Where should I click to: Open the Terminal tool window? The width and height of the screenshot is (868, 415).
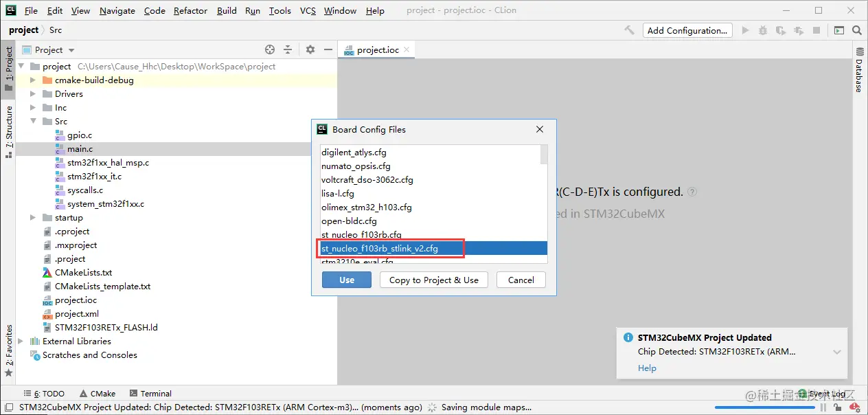coord(150,394)
